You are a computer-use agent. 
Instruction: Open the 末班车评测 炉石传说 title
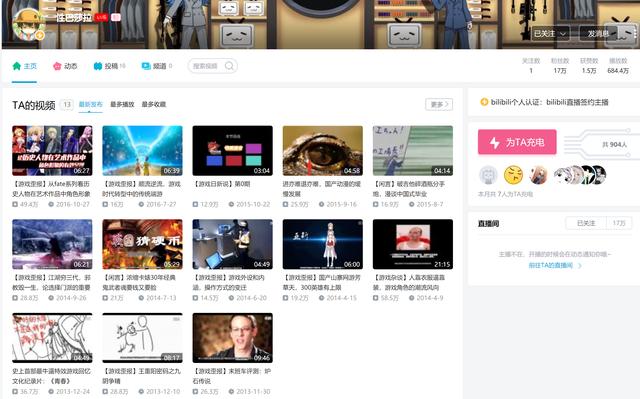click(232, 376)
